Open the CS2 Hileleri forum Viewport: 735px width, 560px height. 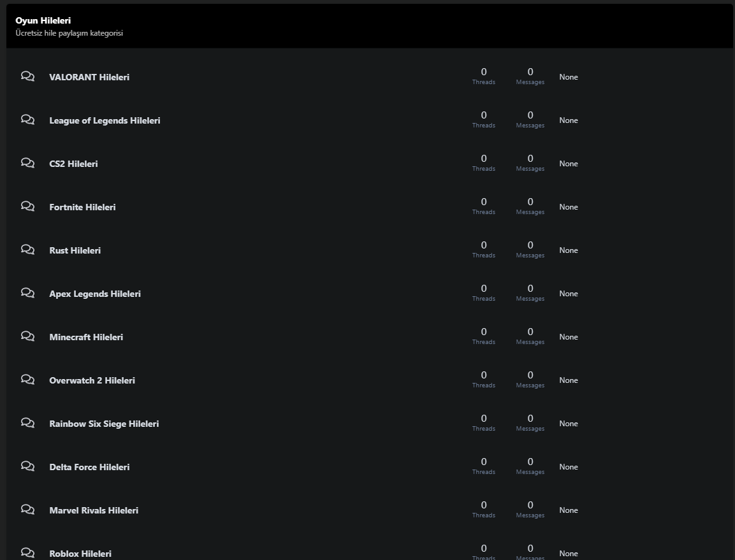[73, 164]
